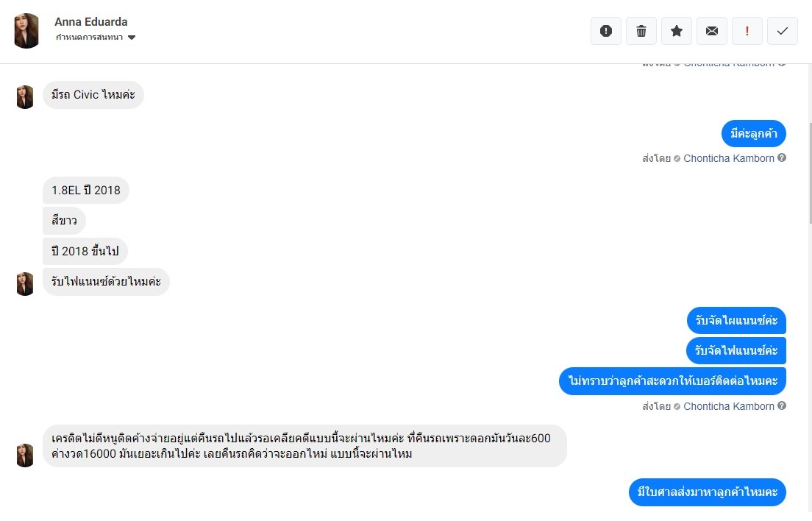Click help icon under ไม่ทราบว่าลูกค้าสะดวก message

pyautogui.click(x=782, y=406)
